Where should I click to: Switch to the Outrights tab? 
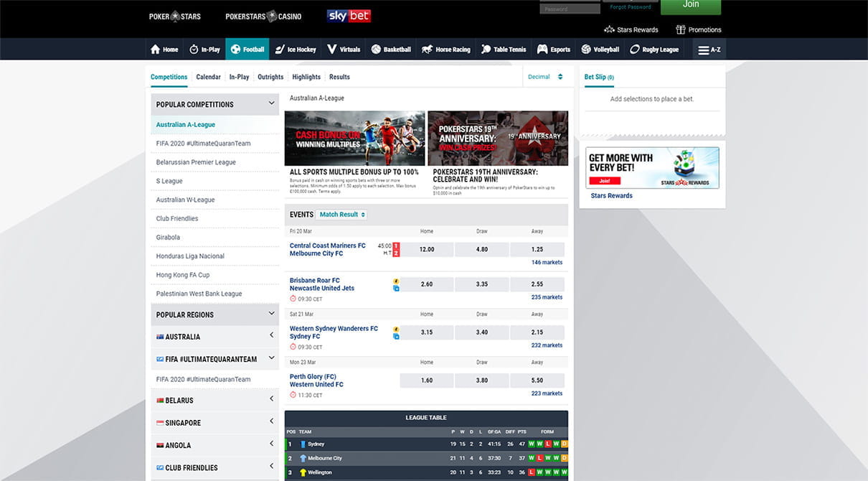[270, 77]
